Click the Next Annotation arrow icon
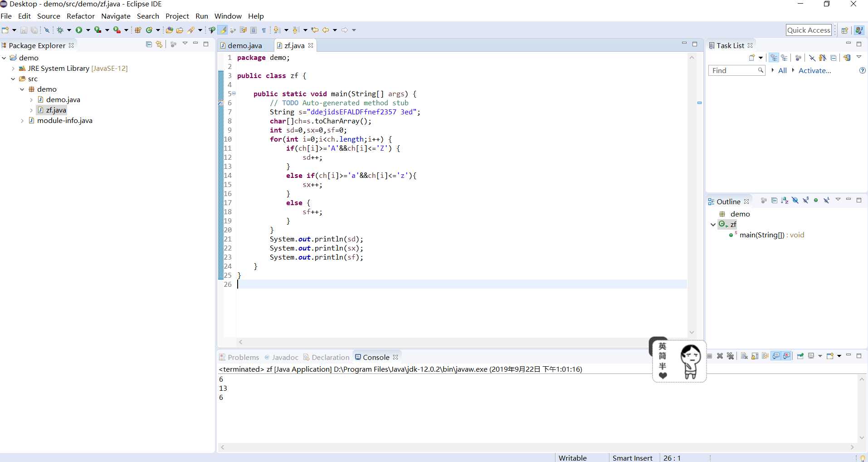The width and height of the screenshot is (868, 462). click(x=277, y=30)
